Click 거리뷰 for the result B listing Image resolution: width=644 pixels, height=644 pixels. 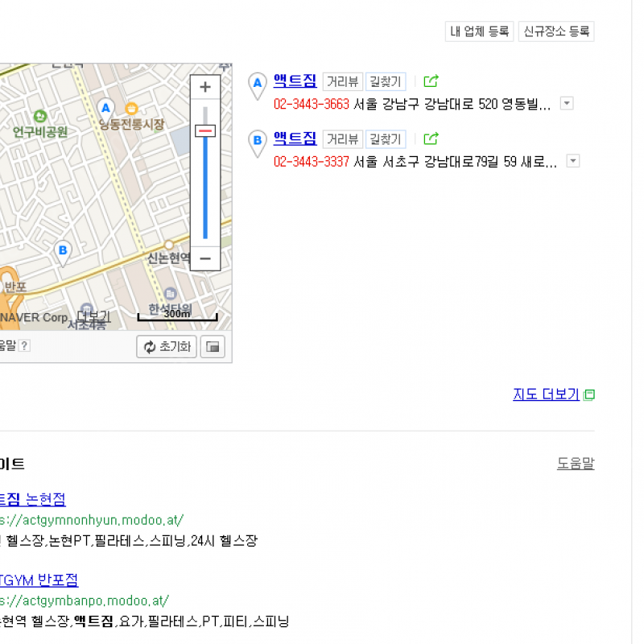[343, 139]
